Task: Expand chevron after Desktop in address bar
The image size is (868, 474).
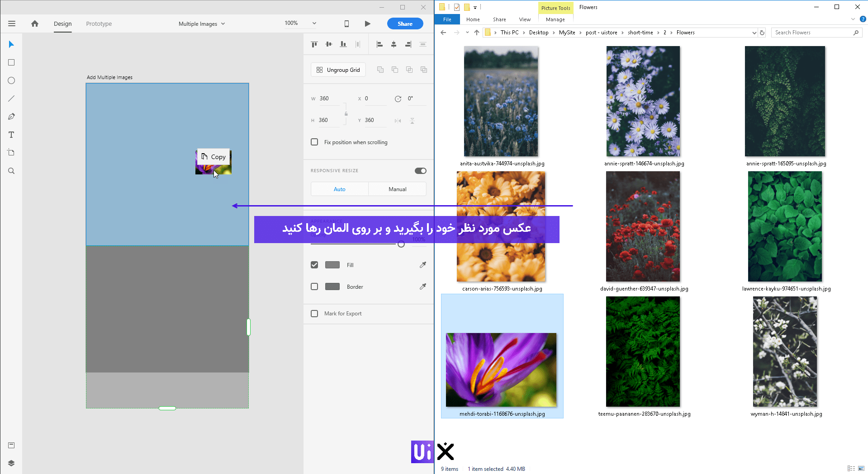Action: click(x=554, y=33)
